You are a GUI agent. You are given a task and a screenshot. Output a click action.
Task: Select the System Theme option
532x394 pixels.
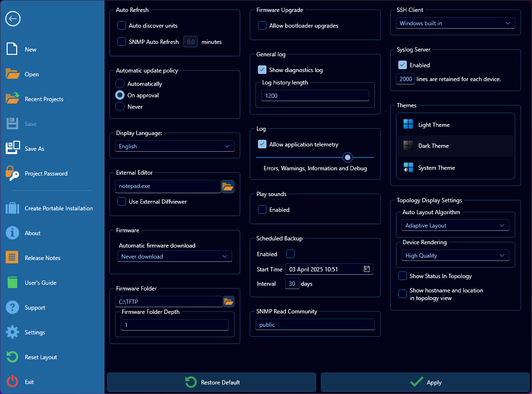click(455, 167)
